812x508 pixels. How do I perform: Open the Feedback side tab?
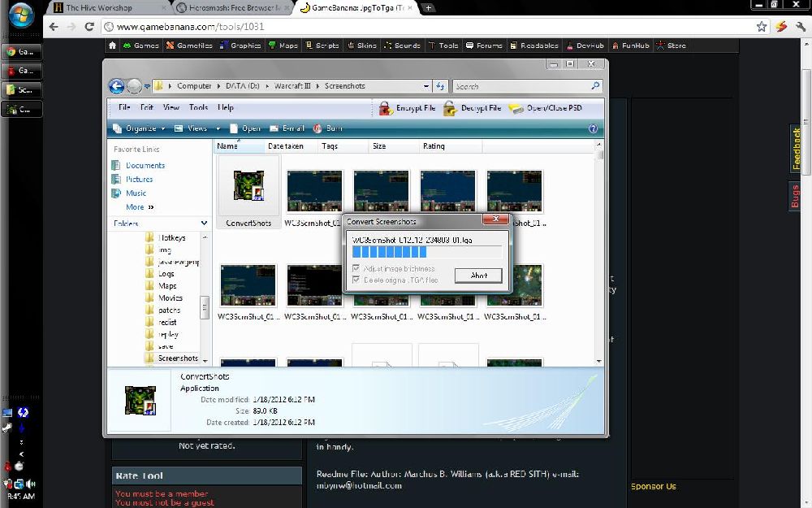pos(796,149)
